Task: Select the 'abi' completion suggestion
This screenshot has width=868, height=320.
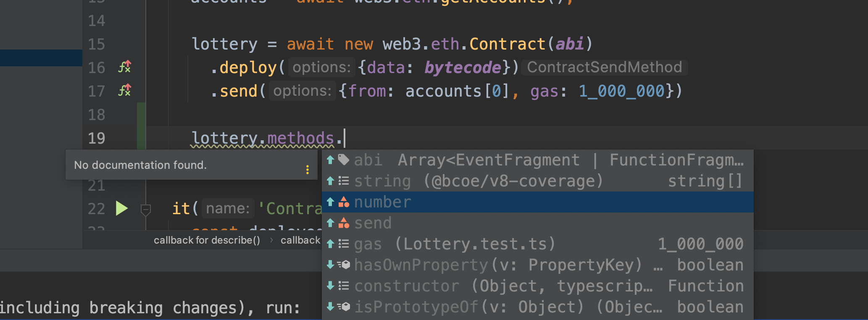Action: (x=537, y=160)
